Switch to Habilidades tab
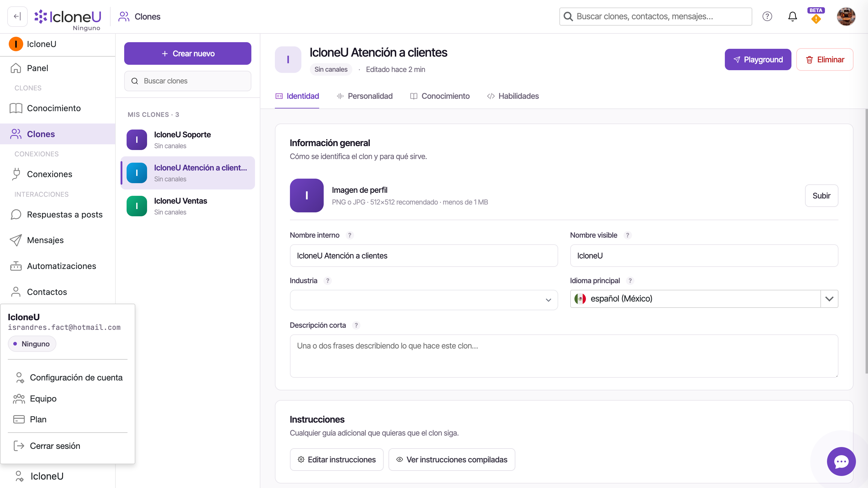 [513, 96]
